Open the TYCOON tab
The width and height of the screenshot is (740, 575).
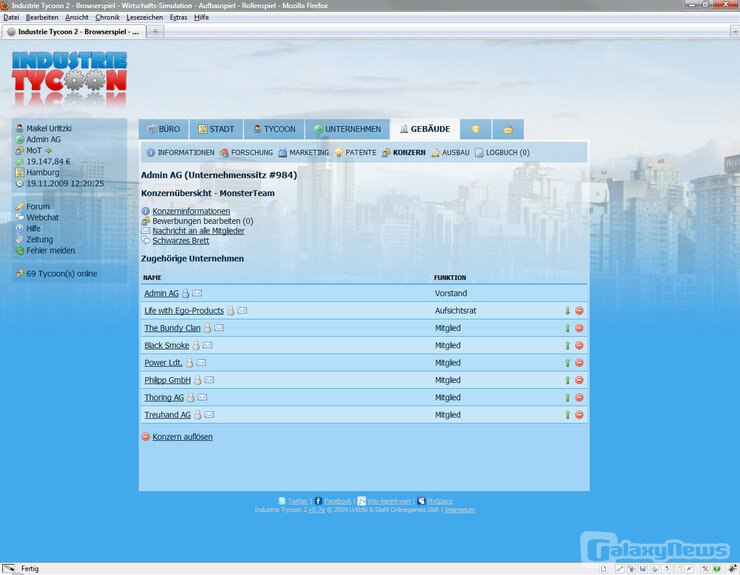click(x=274, y=129)
